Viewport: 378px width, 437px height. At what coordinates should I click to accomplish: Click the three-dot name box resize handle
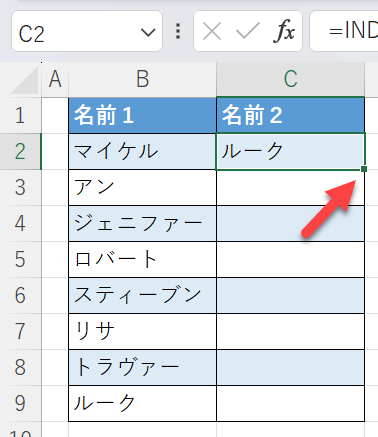coord(178,31)
